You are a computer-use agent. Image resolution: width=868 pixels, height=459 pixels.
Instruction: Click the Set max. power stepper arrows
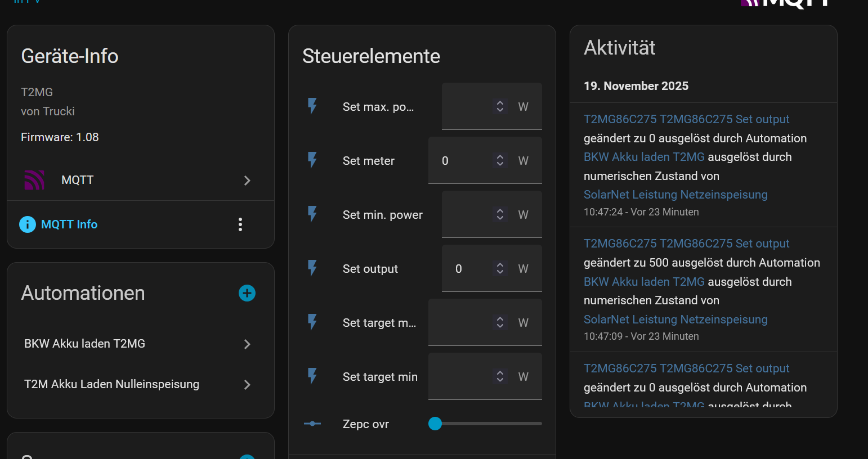[500, 106]
